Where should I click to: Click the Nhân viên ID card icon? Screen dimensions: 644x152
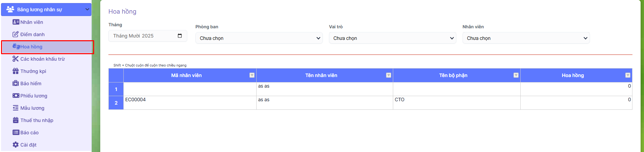[x=16, y=22]
